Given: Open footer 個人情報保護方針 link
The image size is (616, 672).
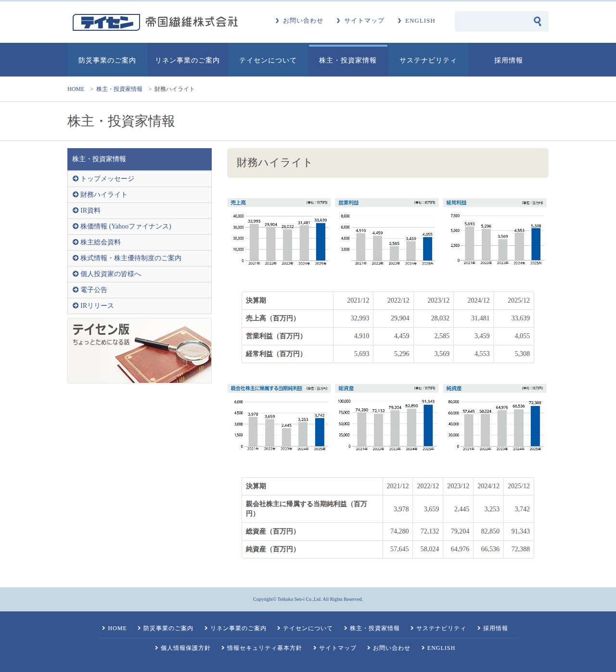Looking at the screenshot, I should (182, 648).
